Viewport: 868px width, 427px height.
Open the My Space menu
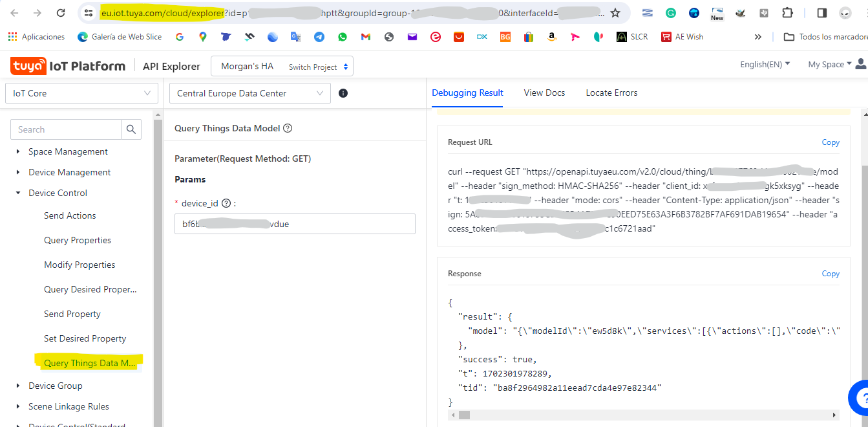pos(830,64)
